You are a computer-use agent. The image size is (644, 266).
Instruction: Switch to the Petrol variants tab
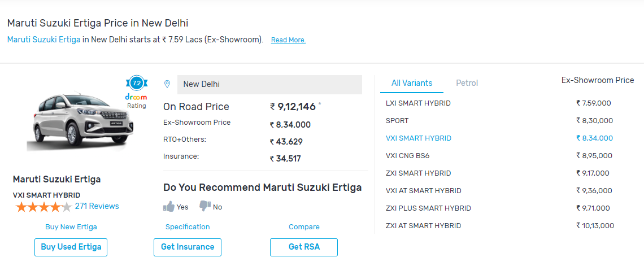pyautogui.click(x=467, y=83)
